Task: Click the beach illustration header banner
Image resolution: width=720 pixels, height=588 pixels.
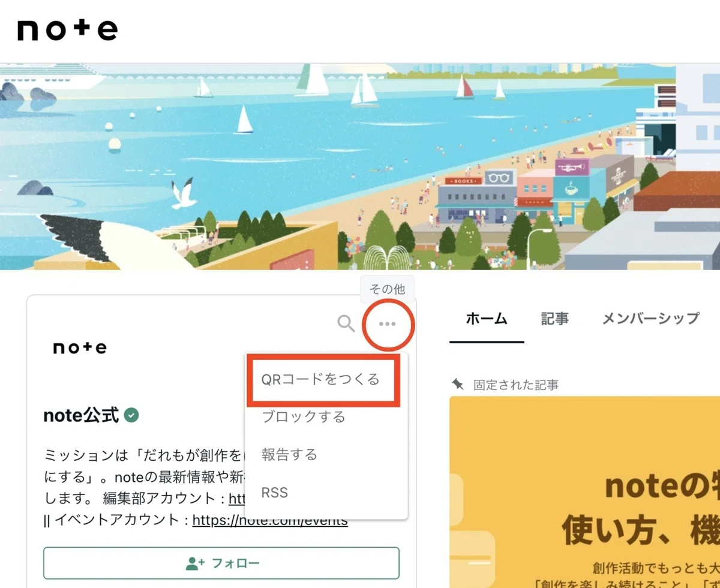Action: click(x=360, y=166)
